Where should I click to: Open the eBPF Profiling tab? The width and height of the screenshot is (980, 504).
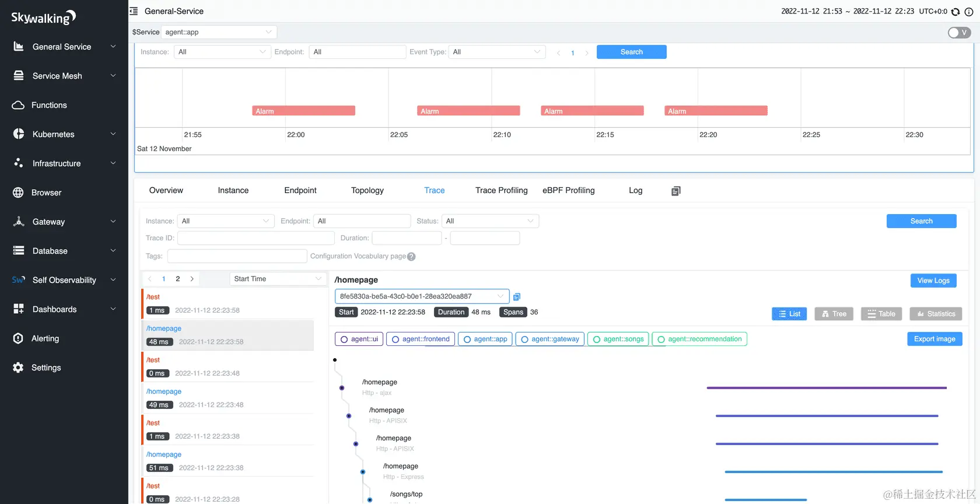click(x=569, y=191)
